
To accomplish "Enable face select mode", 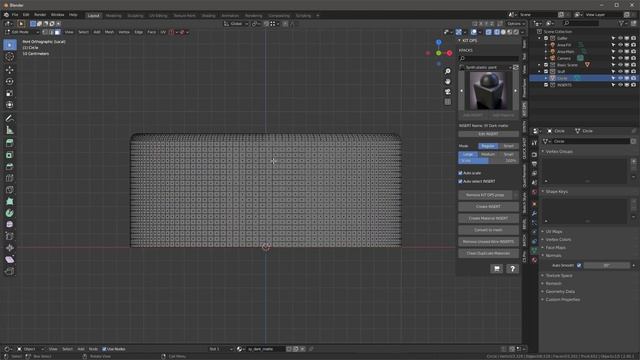I will (x=57, y=32).
